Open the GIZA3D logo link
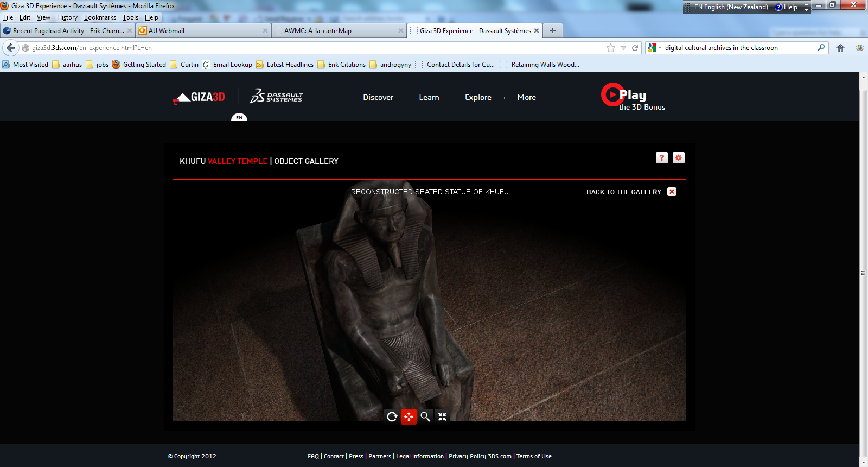 [x=199, y=97]
